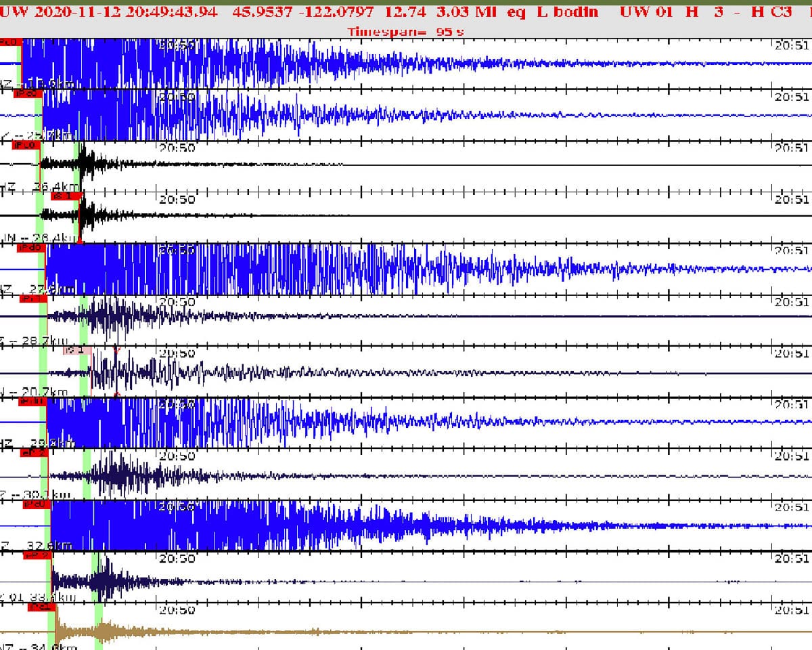This screenshot has height=650, width=812.
Task: Click the red P pick flag on the 27.6km trace
Action: (32, 248)
